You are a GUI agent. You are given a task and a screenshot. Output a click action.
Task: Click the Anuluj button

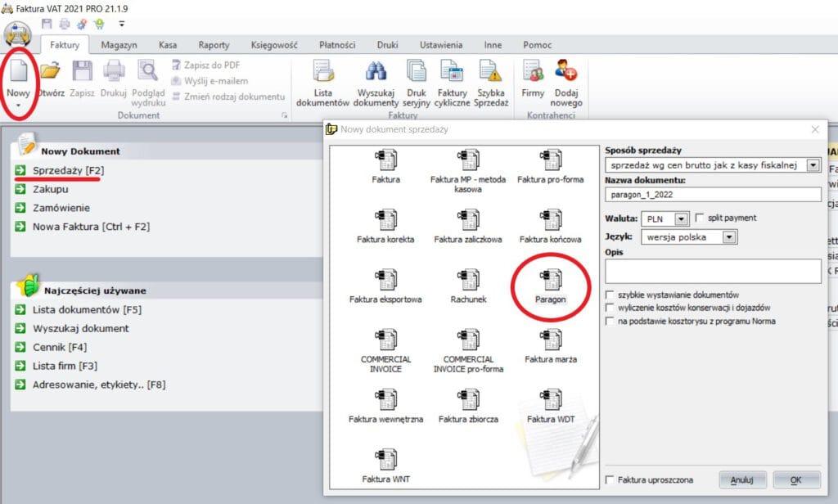click(742, 479)
